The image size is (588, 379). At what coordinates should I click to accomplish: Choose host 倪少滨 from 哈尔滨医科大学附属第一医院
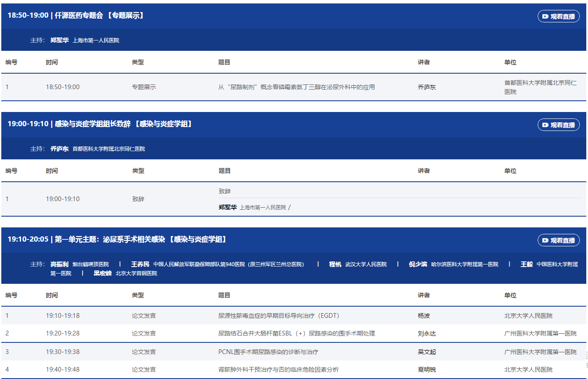tap(418, 264)
